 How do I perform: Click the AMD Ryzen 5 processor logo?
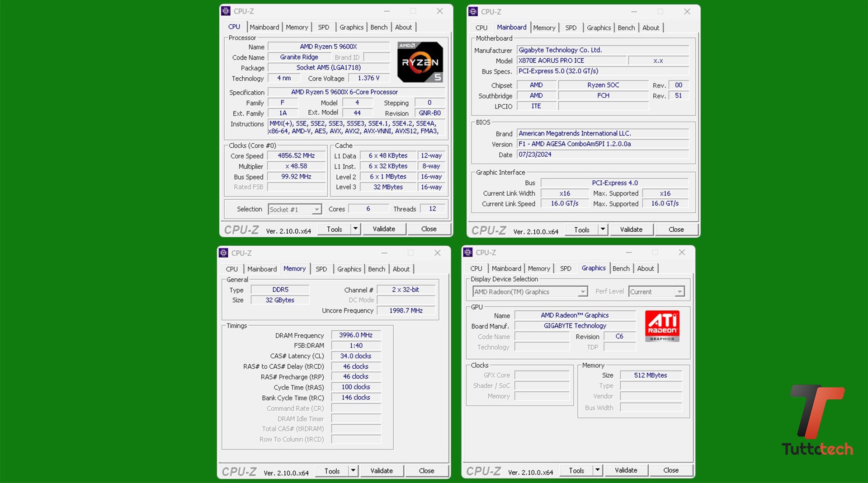click(420, 62)
